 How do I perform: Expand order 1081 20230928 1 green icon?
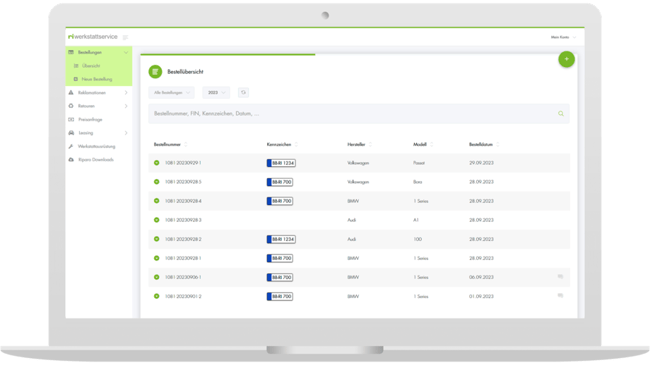tap(157, 258)
